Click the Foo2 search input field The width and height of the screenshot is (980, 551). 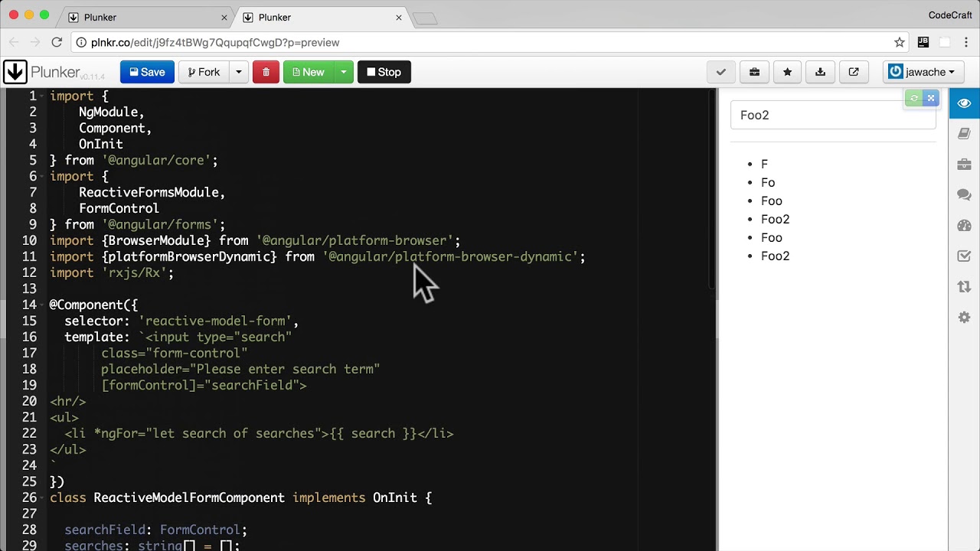pos(833,115)
